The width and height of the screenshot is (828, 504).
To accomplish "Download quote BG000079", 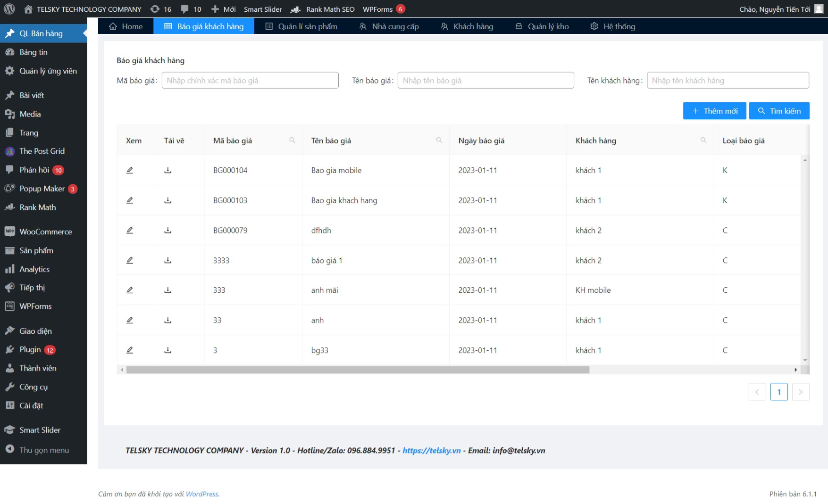I will 168,230.
